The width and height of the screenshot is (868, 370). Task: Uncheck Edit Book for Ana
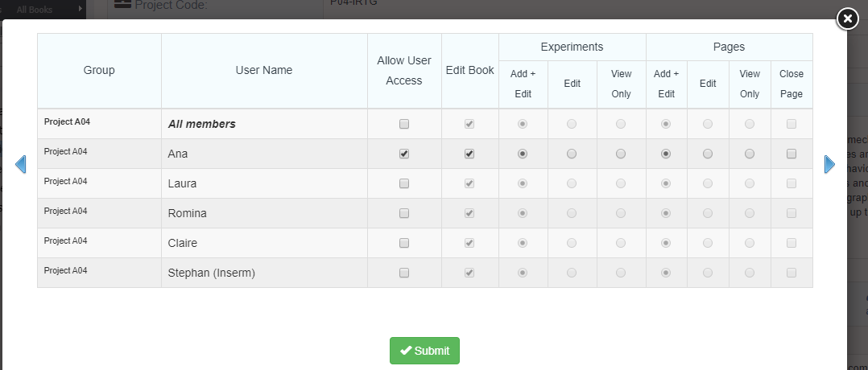tap(469, 154)
